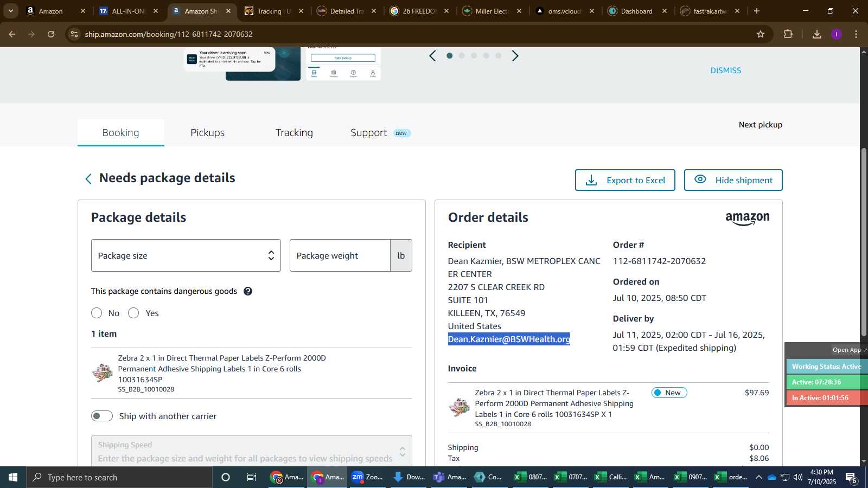868x488 pixels.
Task: Switch to the ALL-IN-ONE browser tab
Action: [128, 11]
